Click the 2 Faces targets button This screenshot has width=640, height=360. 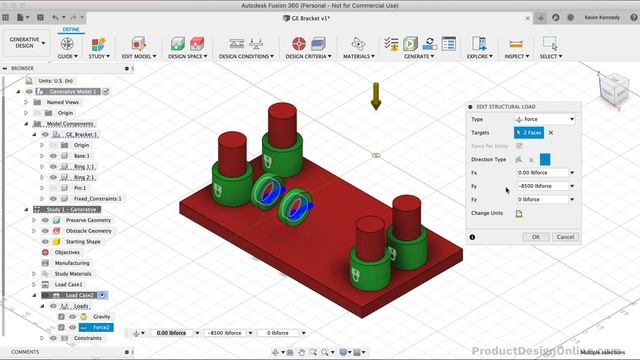point(529,133)
